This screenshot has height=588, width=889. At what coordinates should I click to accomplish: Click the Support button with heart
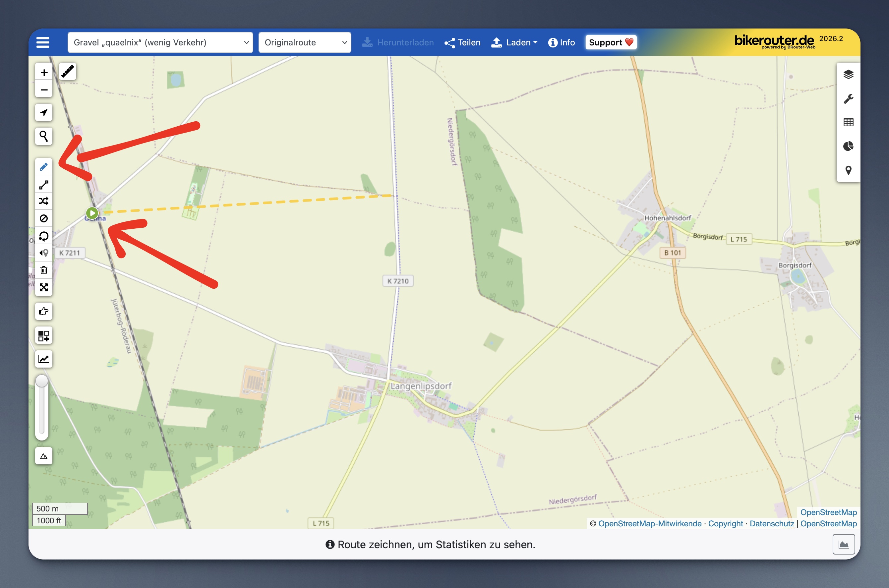611,42
